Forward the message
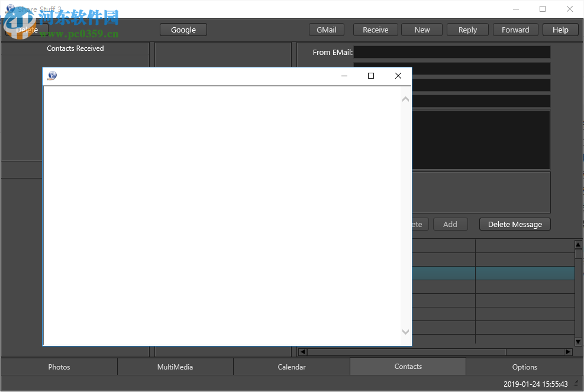 (x=515, y=30)
